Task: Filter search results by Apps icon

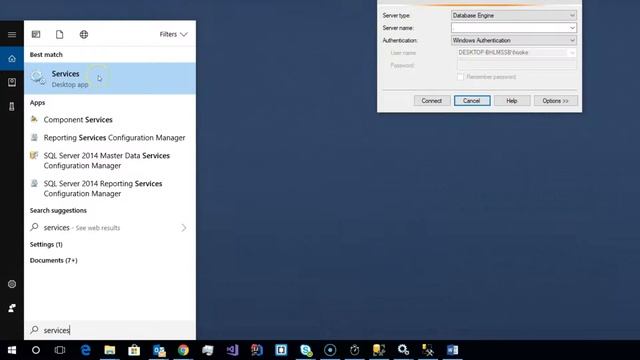Action: click(x=36, y=34)
